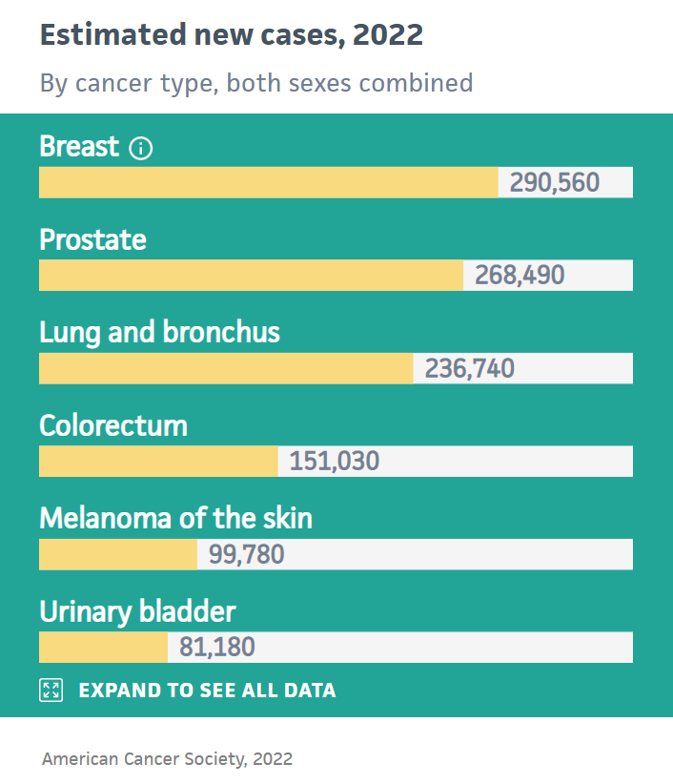
Task: Click the Estimated new cases title
Action: pyautogui.click(x=232, y=35)
